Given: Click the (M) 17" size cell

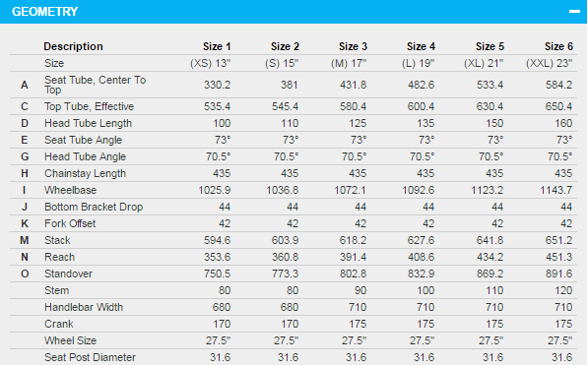Looking at the screenshot, I should point(349,63).
